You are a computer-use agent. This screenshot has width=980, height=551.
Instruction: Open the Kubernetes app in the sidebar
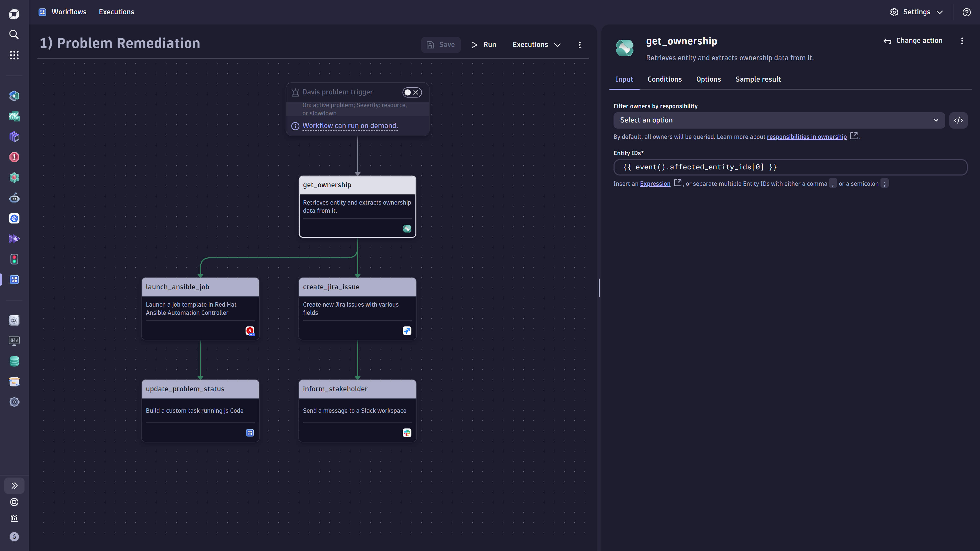[14, 219]
